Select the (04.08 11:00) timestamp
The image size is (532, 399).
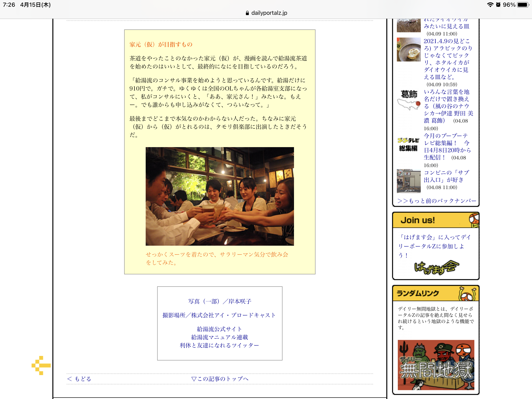(442, 187)
